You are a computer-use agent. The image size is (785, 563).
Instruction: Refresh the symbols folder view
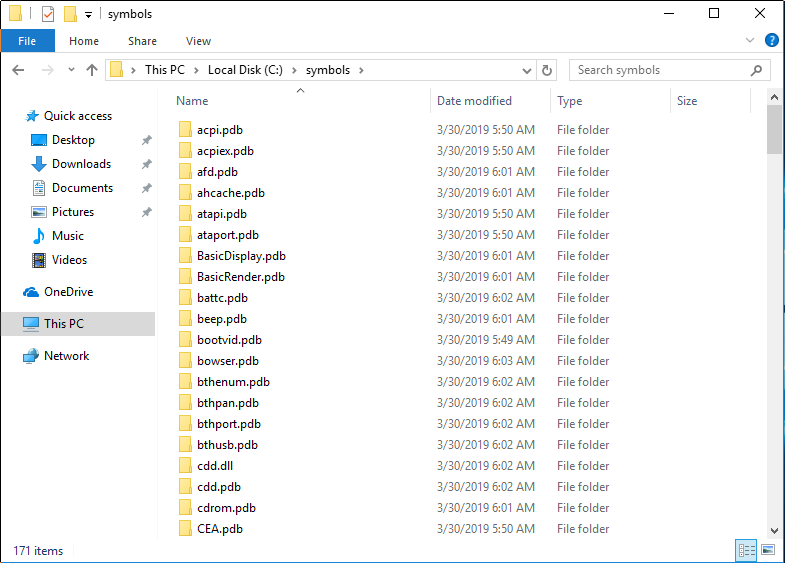pos(546,70)
